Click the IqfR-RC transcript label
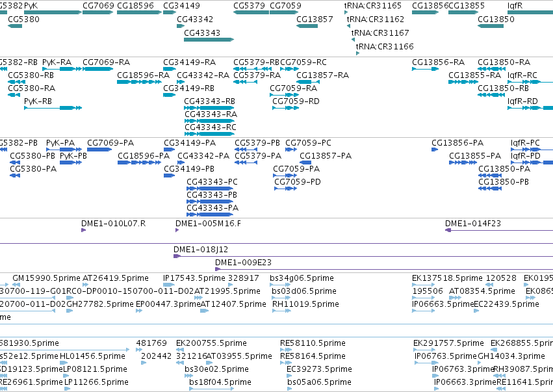The height and width of the screenshot is (392, 553). pyautogui.click(x=522, y=75)
